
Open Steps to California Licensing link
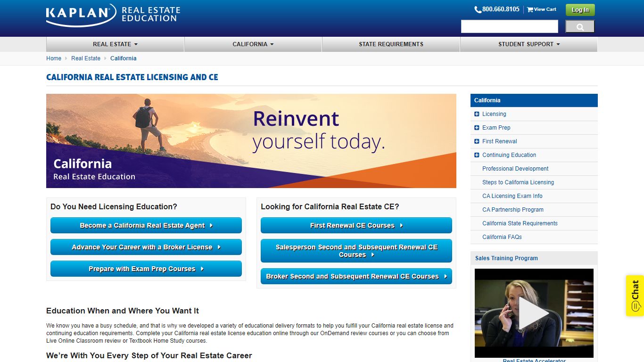[x=518, y=182]
